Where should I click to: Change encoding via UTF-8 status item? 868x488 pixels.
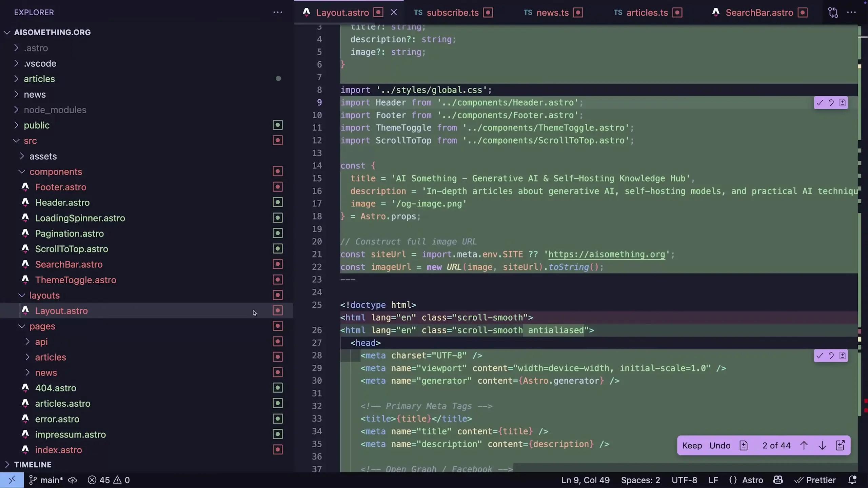click(684, 480)
